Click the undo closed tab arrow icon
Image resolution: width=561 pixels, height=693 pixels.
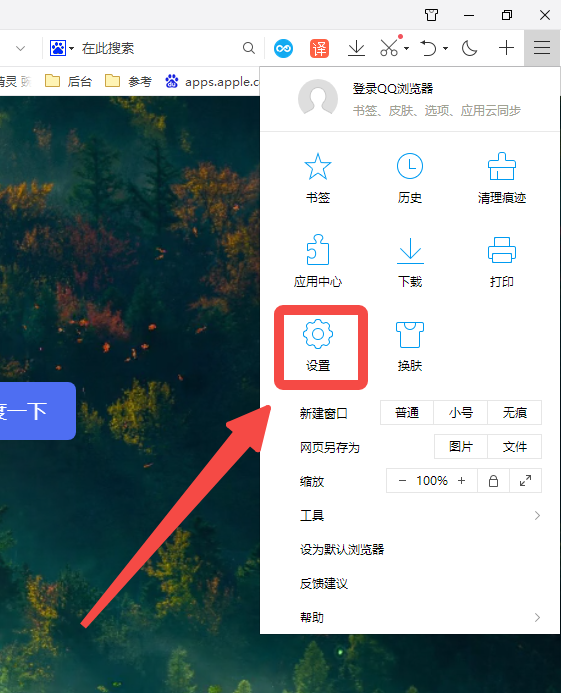pos(428,48)
